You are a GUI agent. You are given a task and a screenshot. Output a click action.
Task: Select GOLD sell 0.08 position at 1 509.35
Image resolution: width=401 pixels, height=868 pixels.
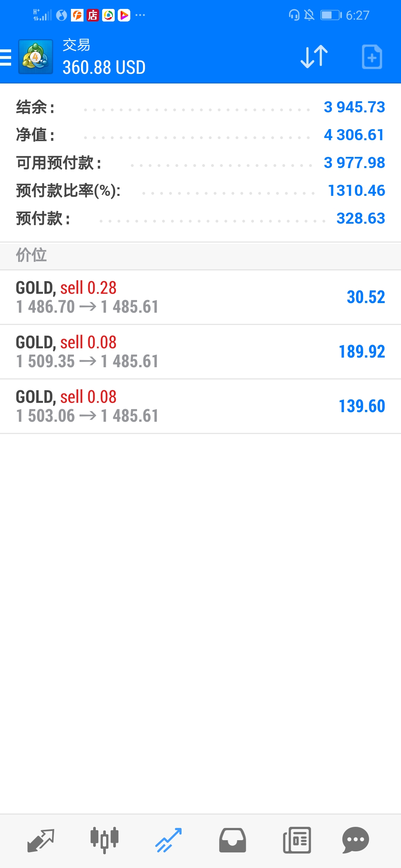200,352
